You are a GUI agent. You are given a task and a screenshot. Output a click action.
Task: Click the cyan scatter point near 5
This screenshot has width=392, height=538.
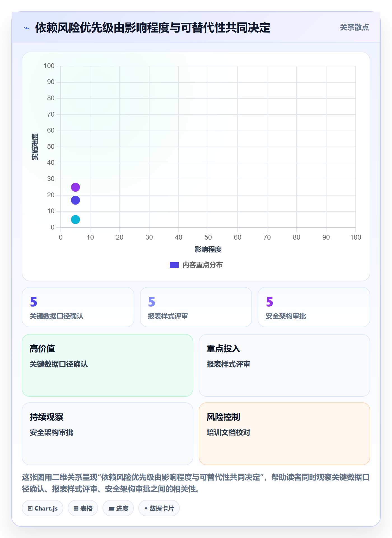[x=75, y=219]
